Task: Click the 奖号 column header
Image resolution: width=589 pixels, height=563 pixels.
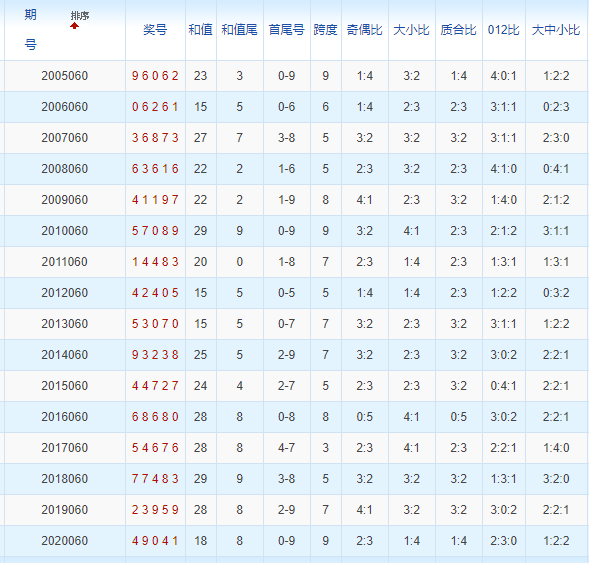Action: pyautogui.click(x=155, y=30)
